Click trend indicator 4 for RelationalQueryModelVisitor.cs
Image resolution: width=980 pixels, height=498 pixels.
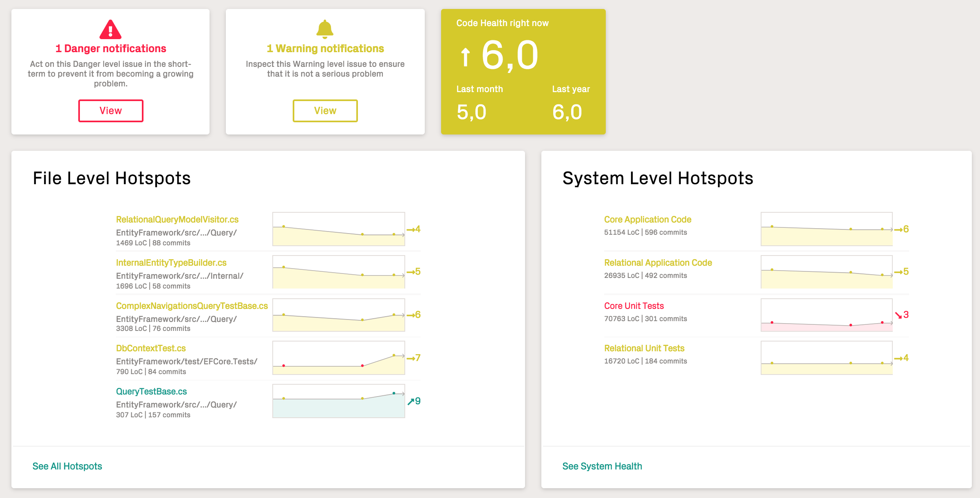coord(414,229)
